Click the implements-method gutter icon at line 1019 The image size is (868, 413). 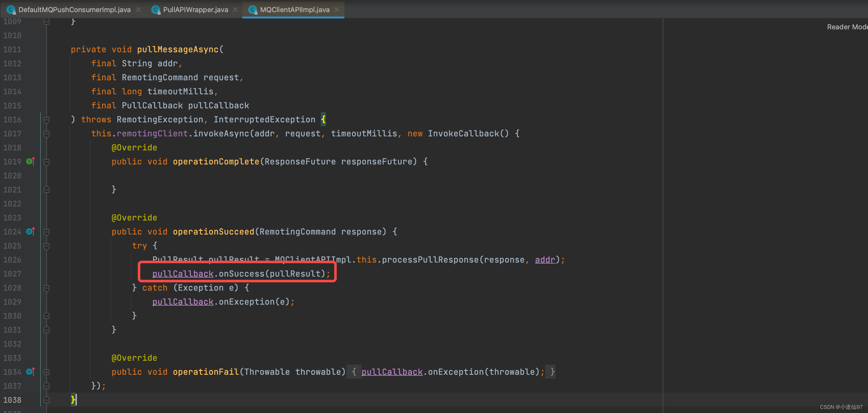pyautogui.click(x=30, y=161)
